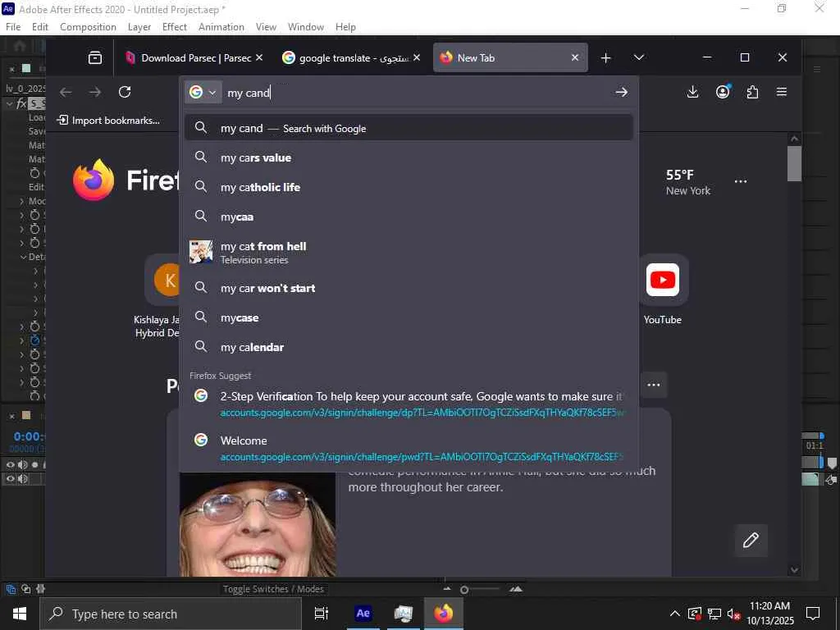Click the address bar text 'my cand'
Screen dimensions: 840x630
pos(249,93)
